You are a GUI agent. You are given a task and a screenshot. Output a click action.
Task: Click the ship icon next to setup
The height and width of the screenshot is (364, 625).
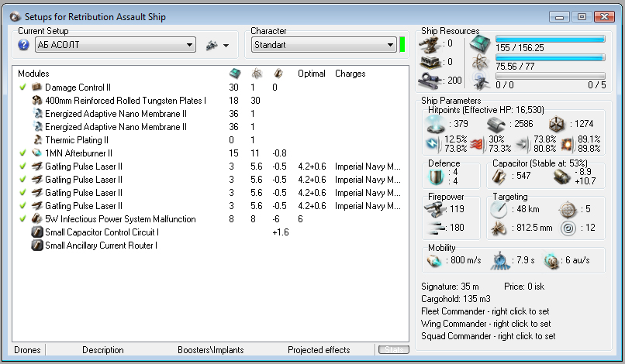coord(212,45)
